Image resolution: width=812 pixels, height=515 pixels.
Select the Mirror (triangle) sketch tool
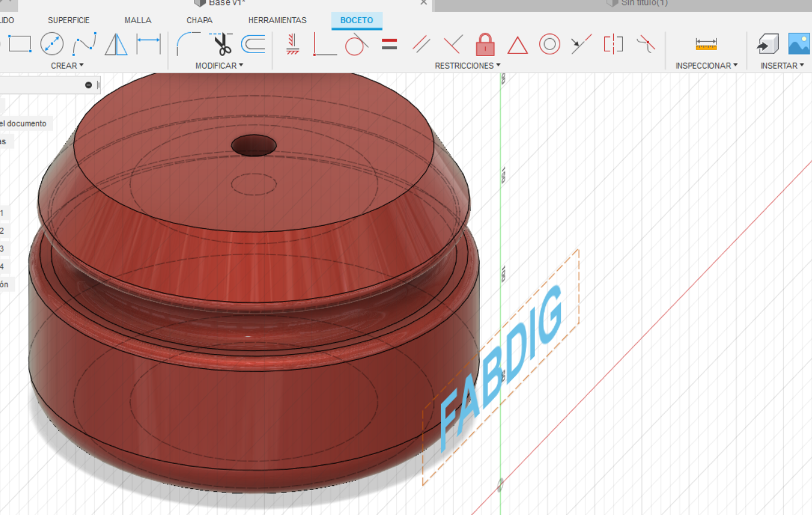(116, 44)
